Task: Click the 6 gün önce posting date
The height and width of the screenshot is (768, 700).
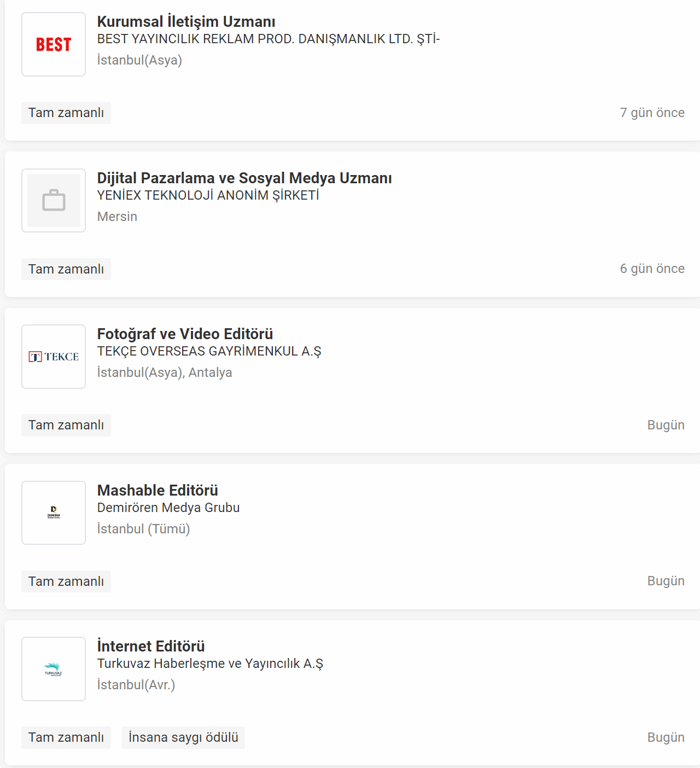Action: click(x=652, y=269)
